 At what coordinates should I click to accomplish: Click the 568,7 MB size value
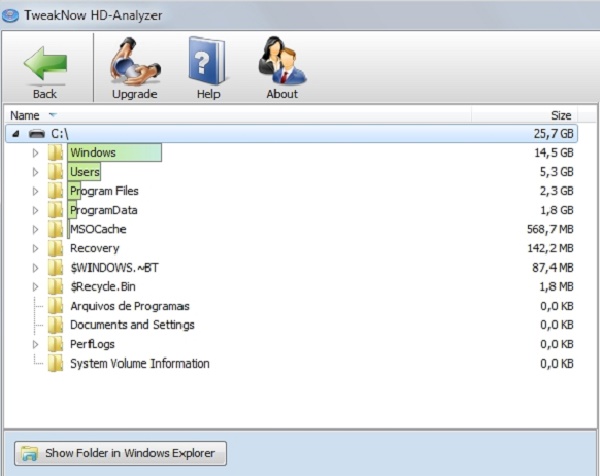[550, 229]
